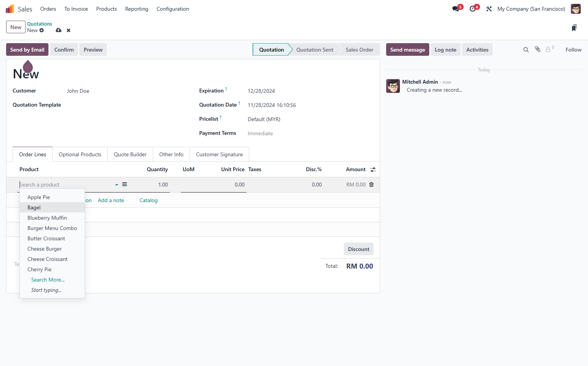This screenshot has height=366, width=588.
Task: Switch to the Optional Products tab
Action: click(80, 154)
